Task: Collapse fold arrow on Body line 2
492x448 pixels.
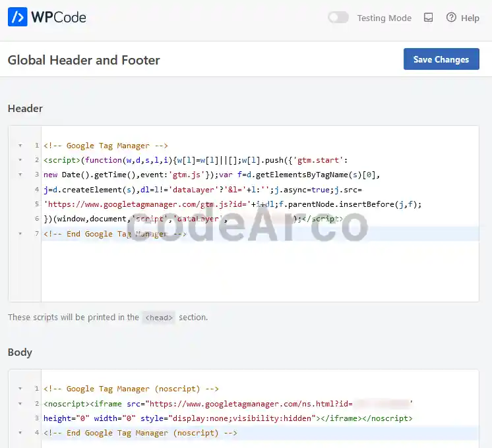Action: pyautogui.click(x=20, y=403)
